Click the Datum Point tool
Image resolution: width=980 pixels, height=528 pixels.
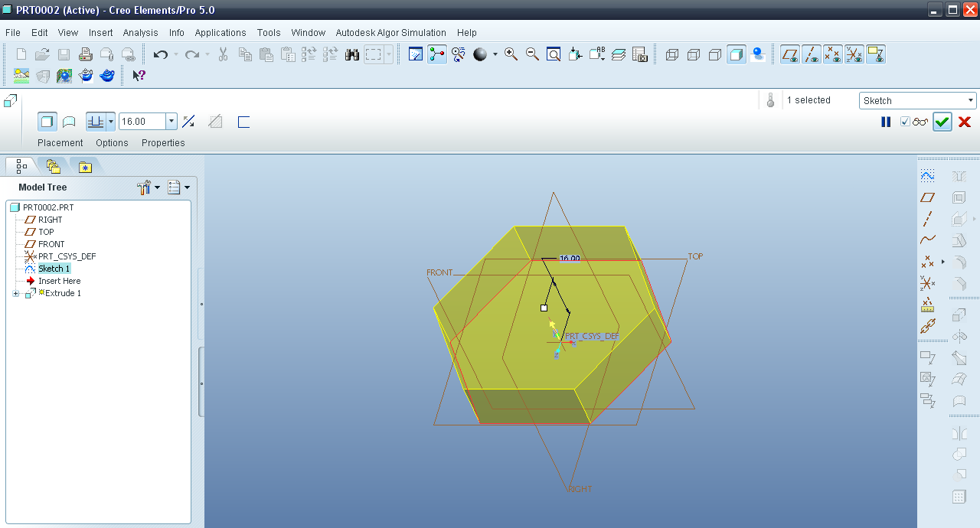pos(927,262)
